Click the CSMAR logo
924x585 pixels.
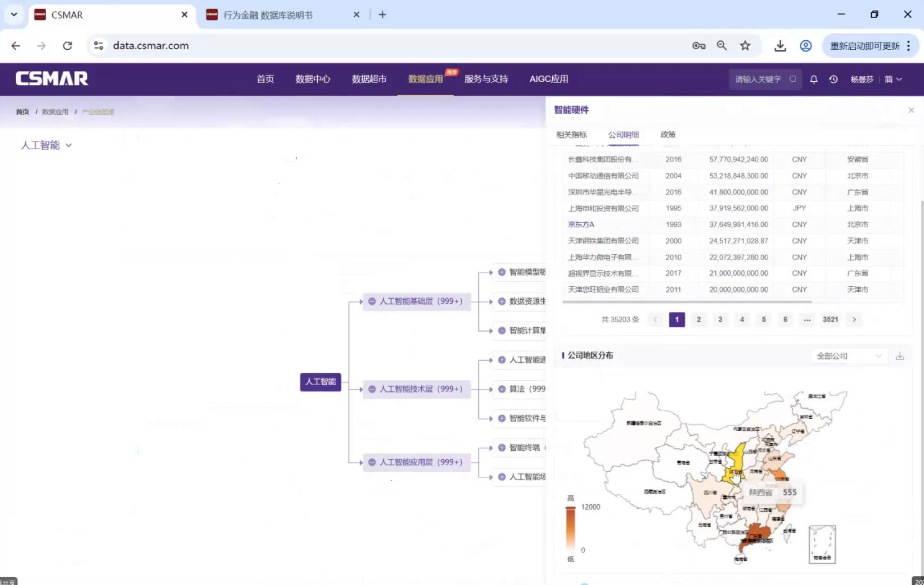tap(52, 78)
